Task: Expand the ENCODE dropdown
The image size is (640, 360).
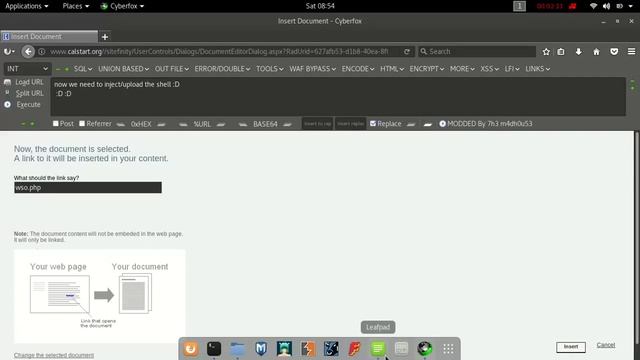Action: (358, 69)
